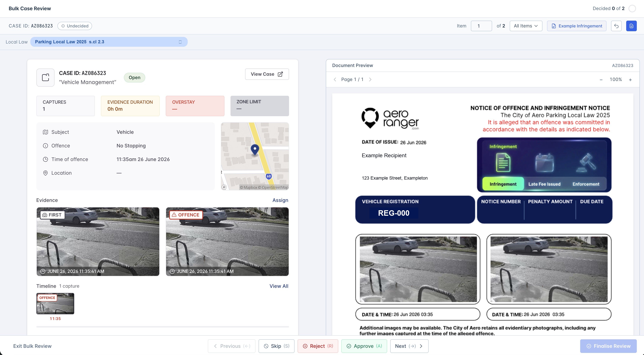Zoom in the document preview
The width and height of the screenshot is (644, 355).
[x=630, y=80]
